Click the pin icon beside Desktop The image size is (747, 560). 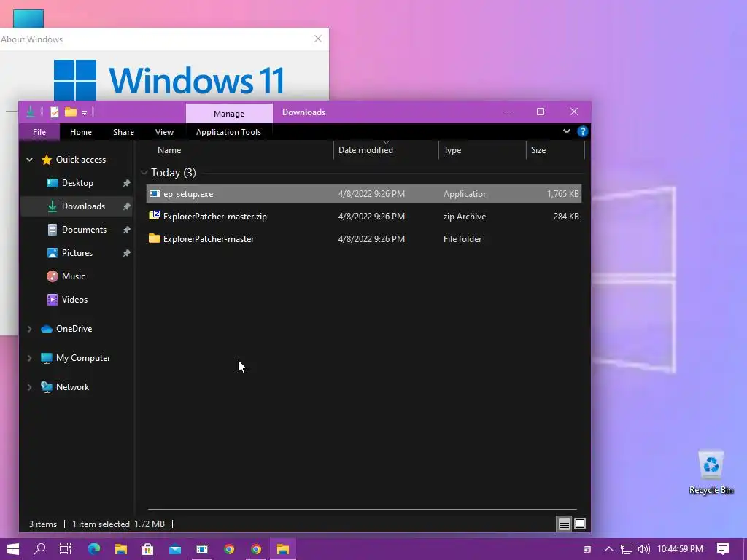pyautogui.click(x=126, y=183)
